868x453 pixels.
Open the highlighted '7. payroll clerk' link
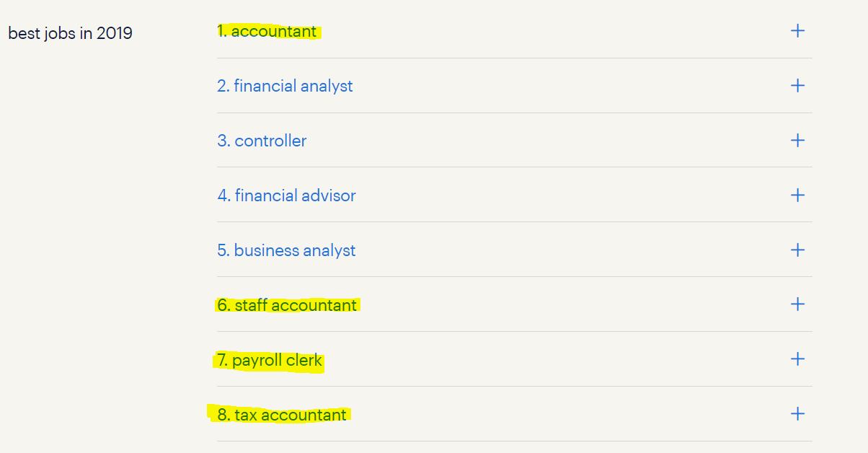coord(270,361)
